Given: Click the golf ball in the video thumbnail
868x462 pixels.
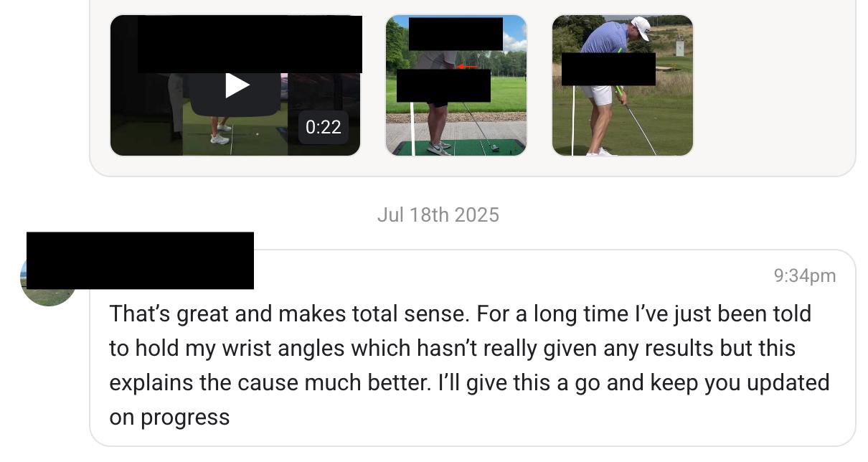Looking at the screenshot, I should (257, 133).
